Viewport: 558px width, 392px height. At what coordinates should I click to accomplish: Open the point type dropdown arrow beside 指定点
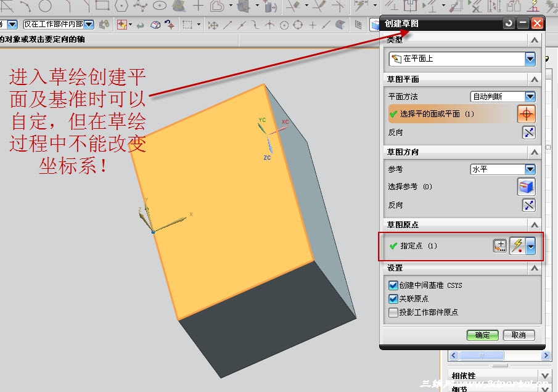pos(531,246)
